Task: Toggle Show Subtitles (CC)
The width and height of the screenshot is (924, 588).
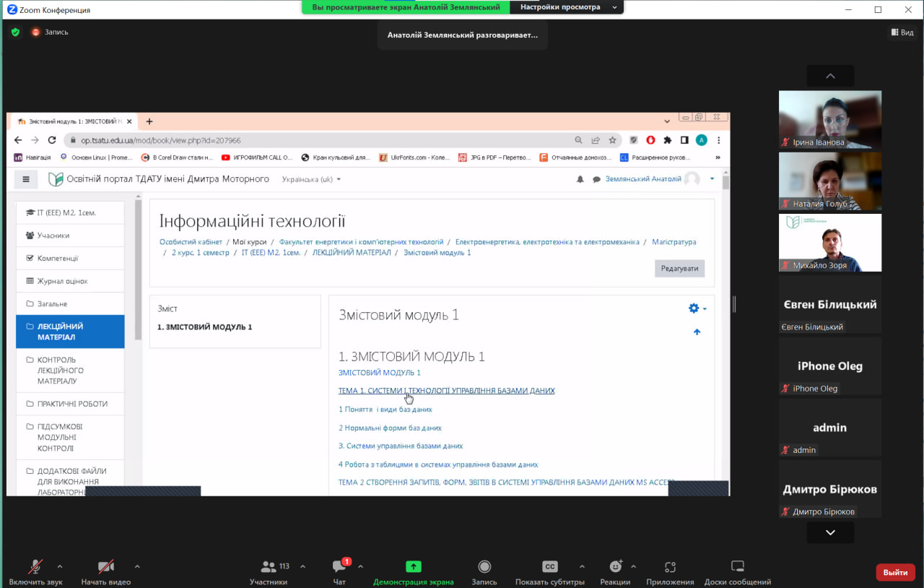Action: [549, 567]
